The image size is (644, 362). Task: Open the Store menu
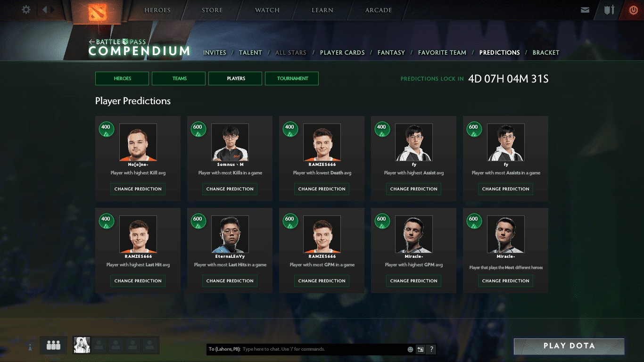coord(212,10)
